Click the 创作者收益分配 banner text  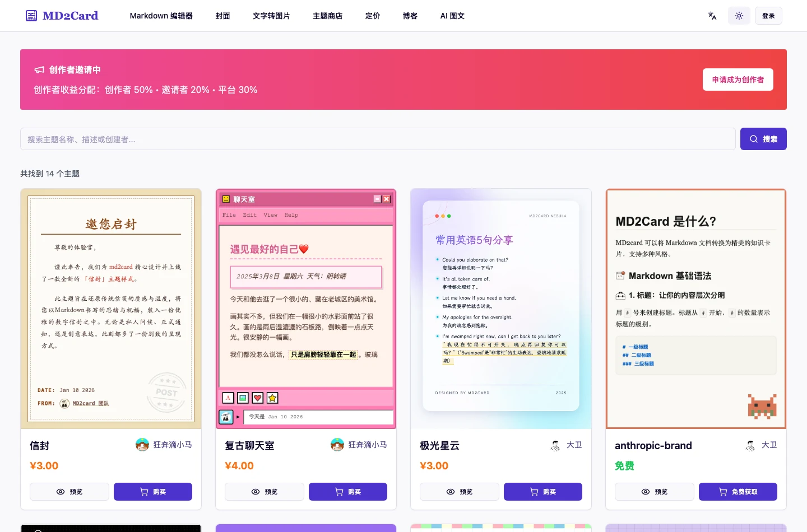click(146, 90)
